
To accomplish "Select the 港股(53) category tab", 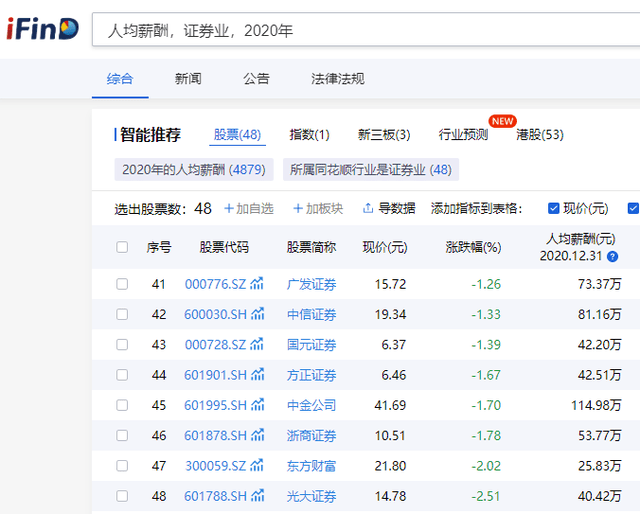I will [x=540, y=134].
